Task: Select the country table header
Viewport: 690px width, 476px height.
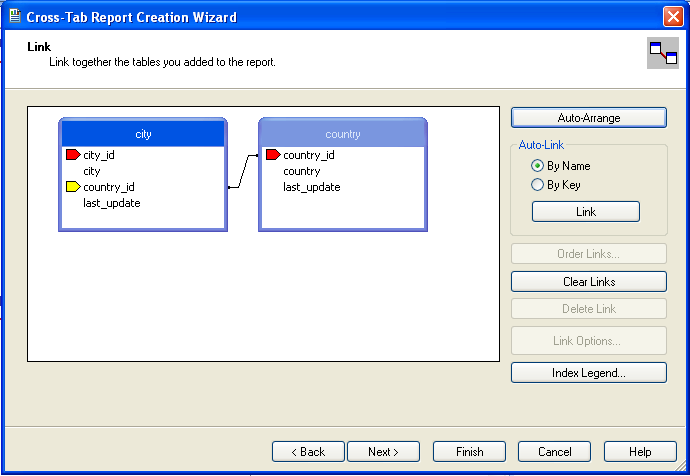Action: (343, 134)
